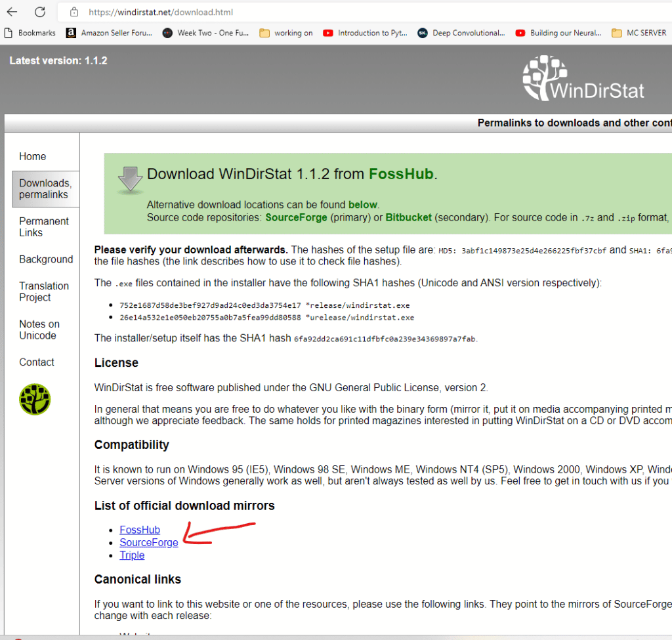672x640 pixels.
Task: Click the 'List of official download mirrors' heading
Action: [x=184, y=505]
